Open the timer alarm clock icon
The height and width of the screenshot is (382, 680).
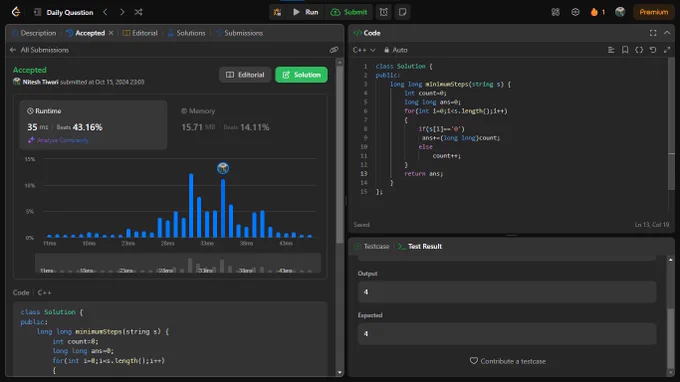point(384,12)
